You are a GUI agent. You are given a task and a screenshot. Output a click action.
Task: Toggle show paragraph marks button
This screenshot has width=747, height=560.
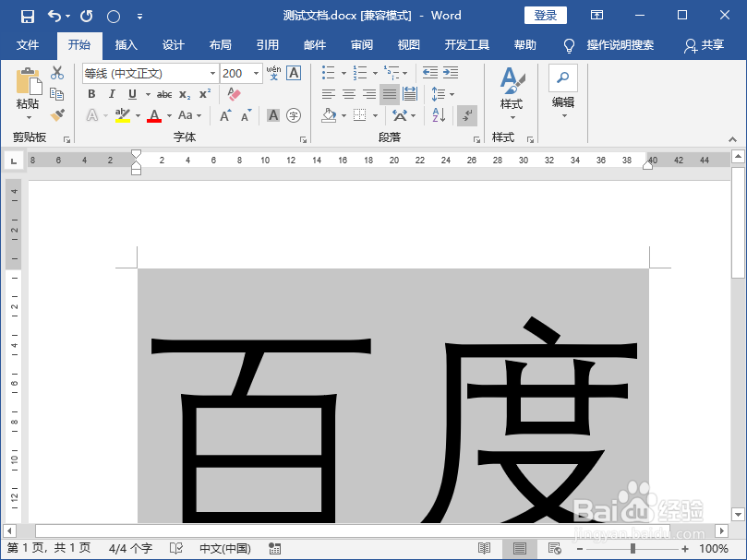[x=467, y=115]
